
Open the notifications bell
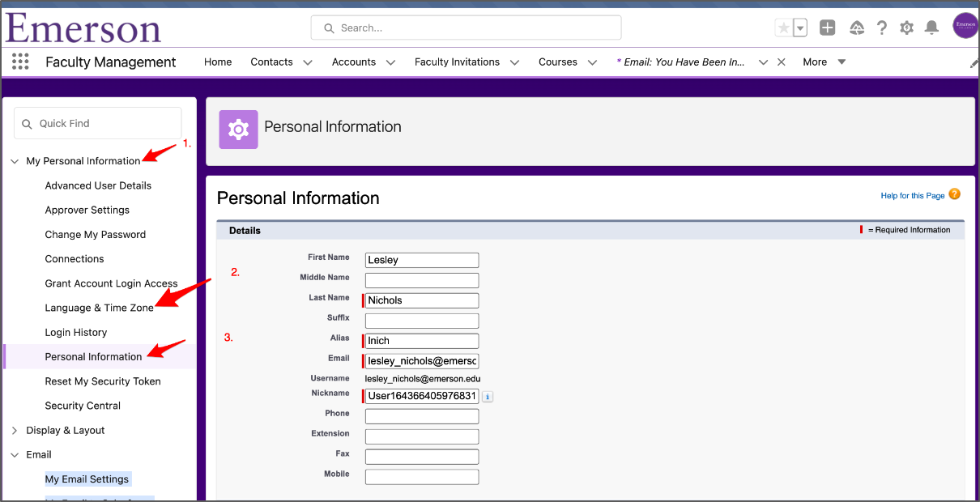(932, 28)
